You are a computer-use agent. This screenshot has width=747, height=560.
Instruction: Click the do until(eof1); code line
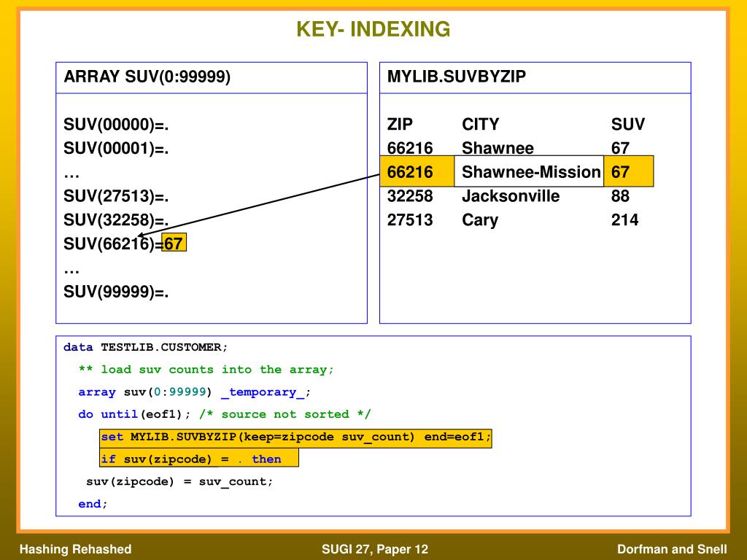point(134,414)
